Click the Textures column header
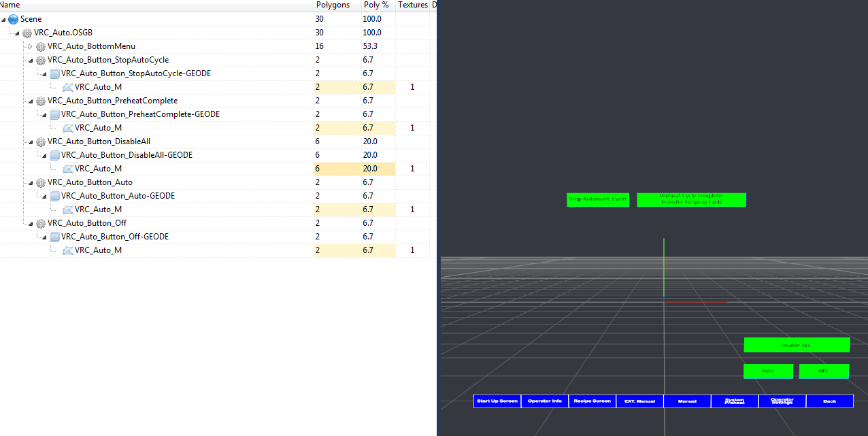 412,5
